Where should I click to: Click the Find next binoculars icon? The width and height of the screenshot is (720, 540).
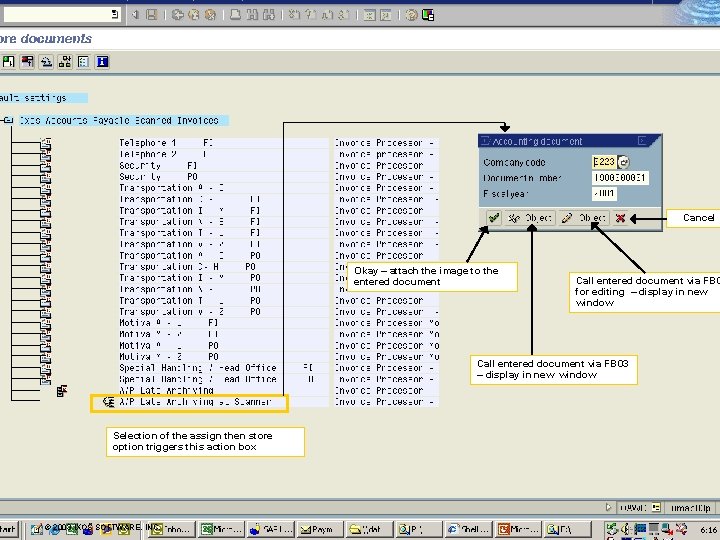[x=269, y=15]
